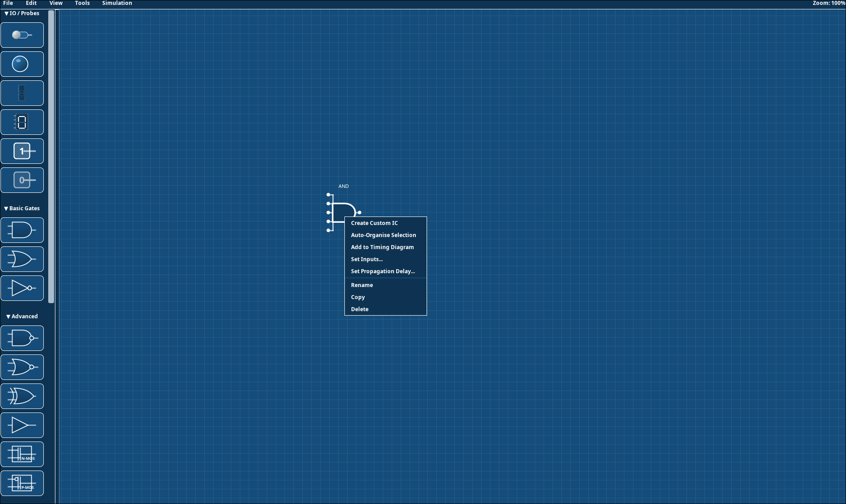Select the seven-segment display component
The width and height of the screenshot is (846, 504).
pyautogui.click(x=22, y=122)
